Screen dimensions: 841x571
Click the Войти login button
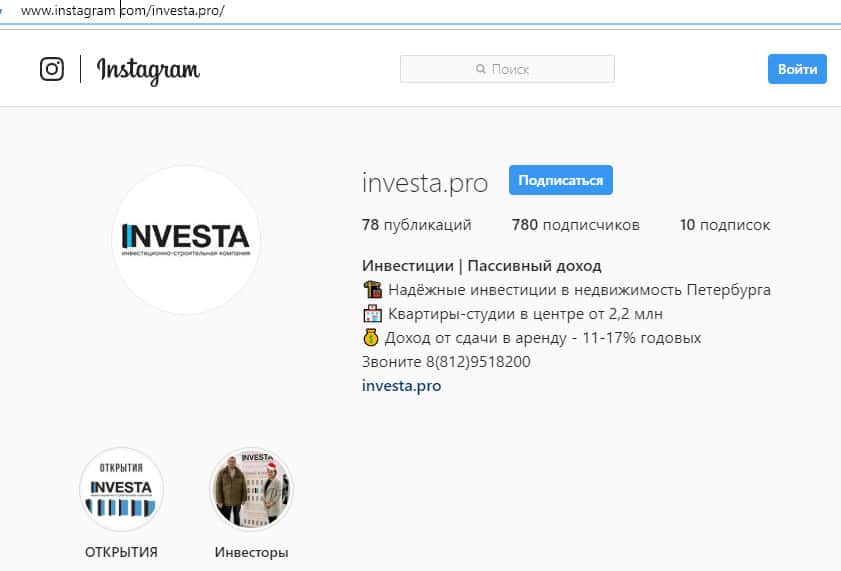[797, 69]
